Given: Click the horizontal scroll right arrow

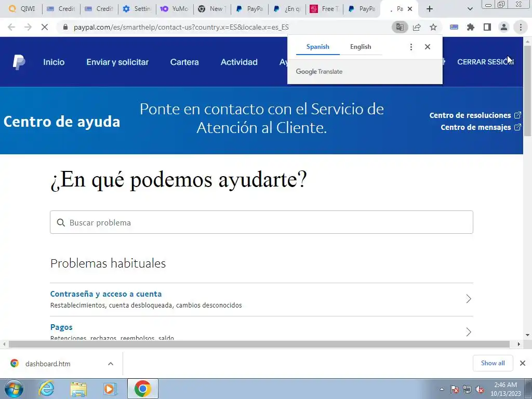Looking at the screenshot, I should click(519, 344).
